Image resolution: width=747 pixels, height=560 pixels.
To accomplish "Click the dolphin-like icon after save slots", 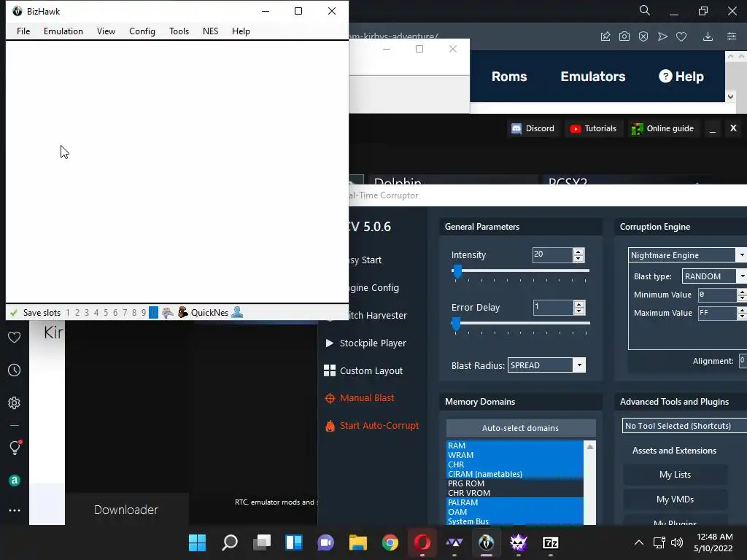I will point(168,312).
